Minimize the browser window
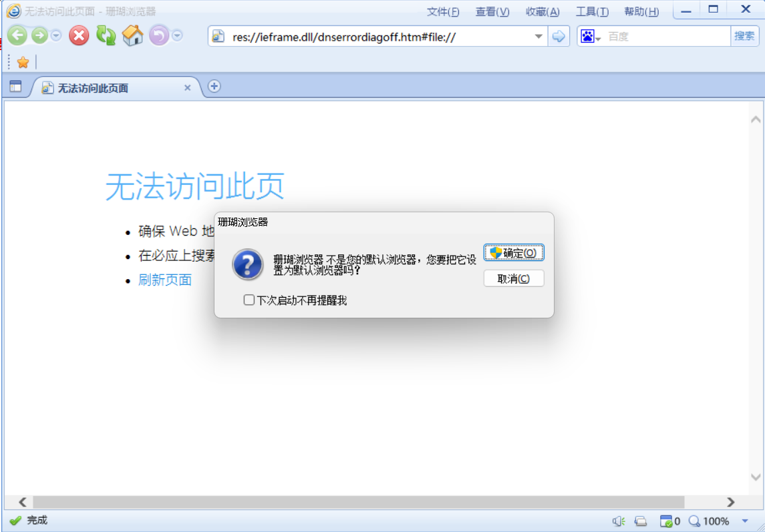 (x=686, y=10)
